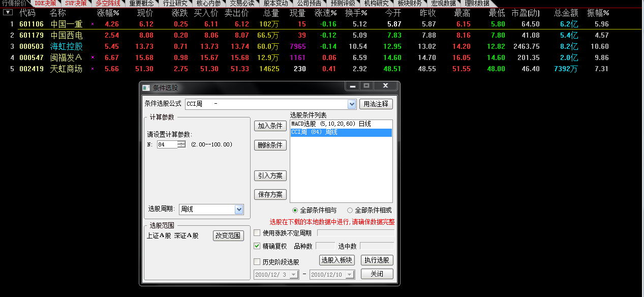Click the 用法注释 button

[x=375, y=104]
